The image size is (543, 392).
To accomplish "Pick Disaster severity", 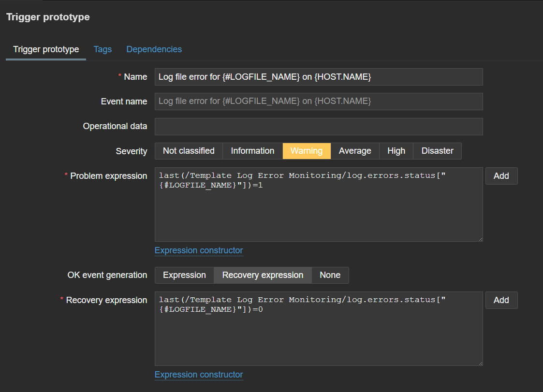I will click(438, 151).
